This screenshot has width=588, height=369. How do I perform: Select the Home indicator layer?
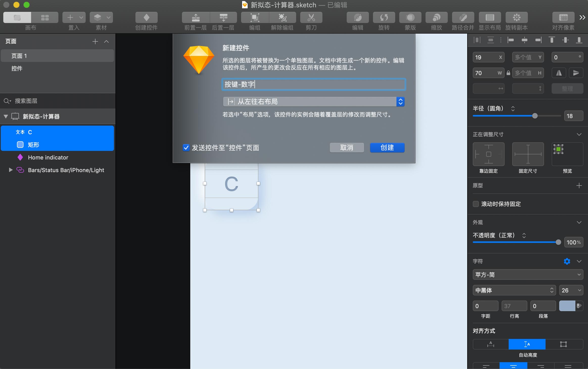pyautogui.click(x=48, y=157)
